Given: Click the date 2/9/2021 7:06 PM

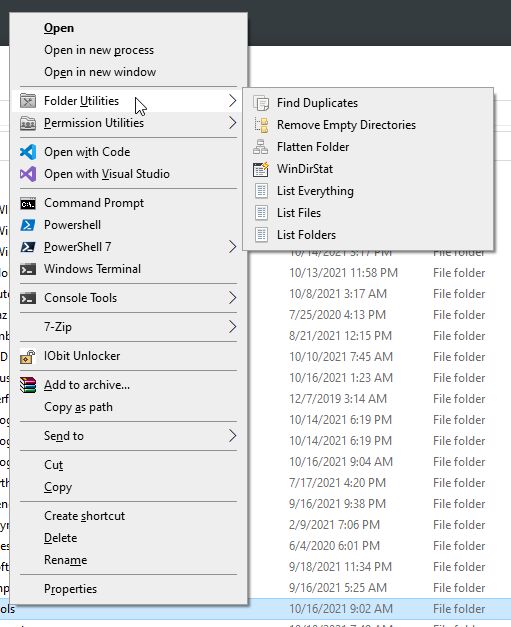Looking at the screenshot, I should coord(334,525).
